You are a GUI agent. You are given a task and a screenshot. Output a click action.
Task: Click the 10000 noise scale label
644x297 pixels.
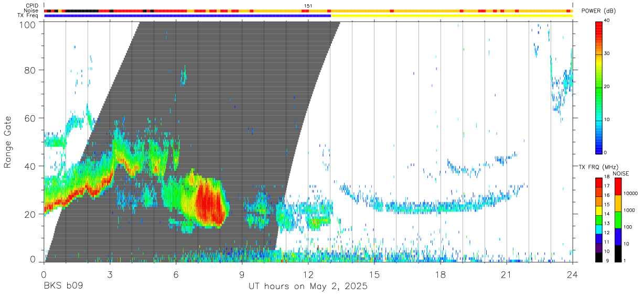coord(631,193)
